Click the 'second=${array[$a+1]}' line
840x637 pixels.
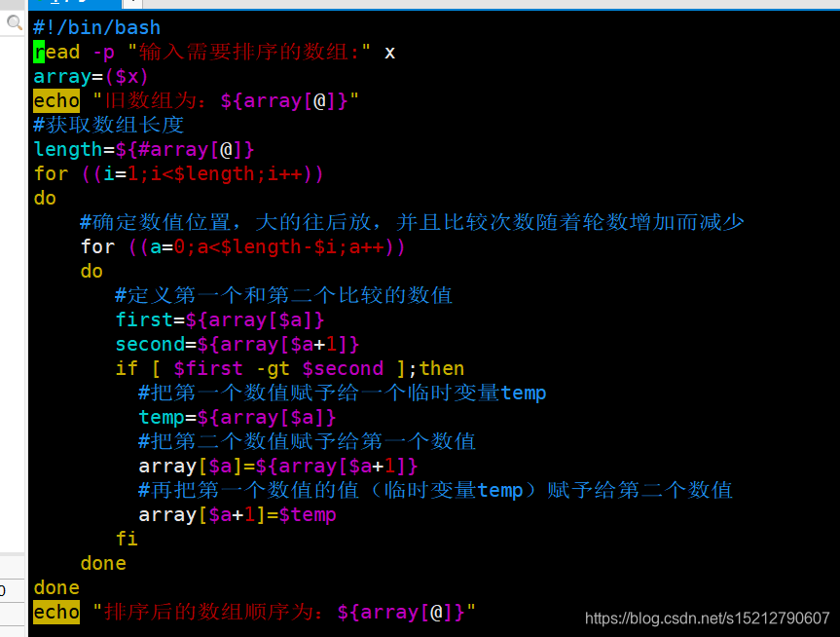click(x=237, y=344)
